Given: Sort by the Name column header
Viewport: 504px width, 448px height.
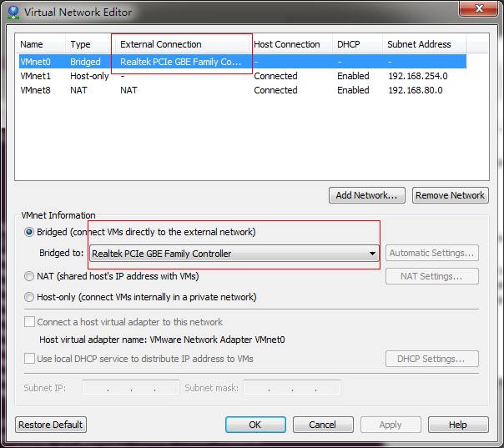Looking at the screenshot, I should click(41, 44).
